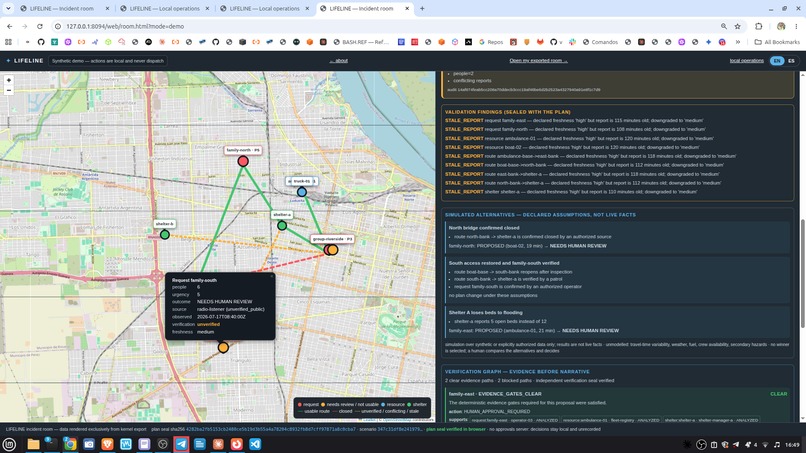
Task: Show more bookmarks chevron
Action: (x=738, y=42)
